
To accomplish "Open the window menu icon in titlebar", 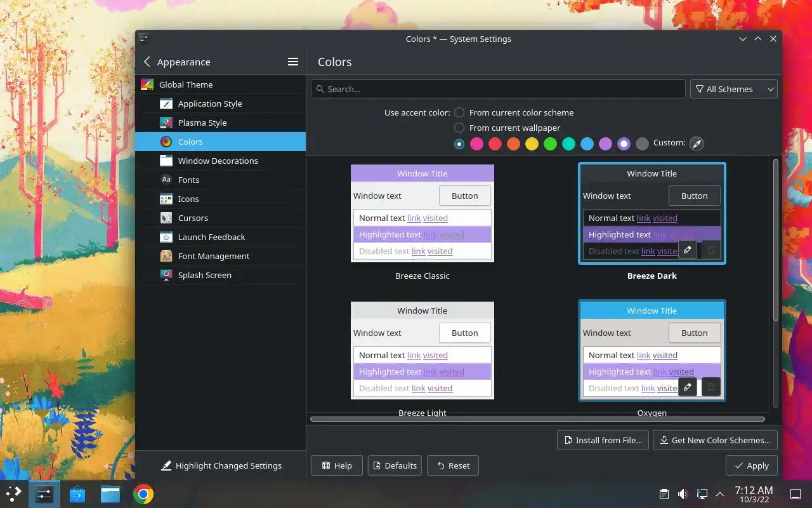I will (144, 38).
